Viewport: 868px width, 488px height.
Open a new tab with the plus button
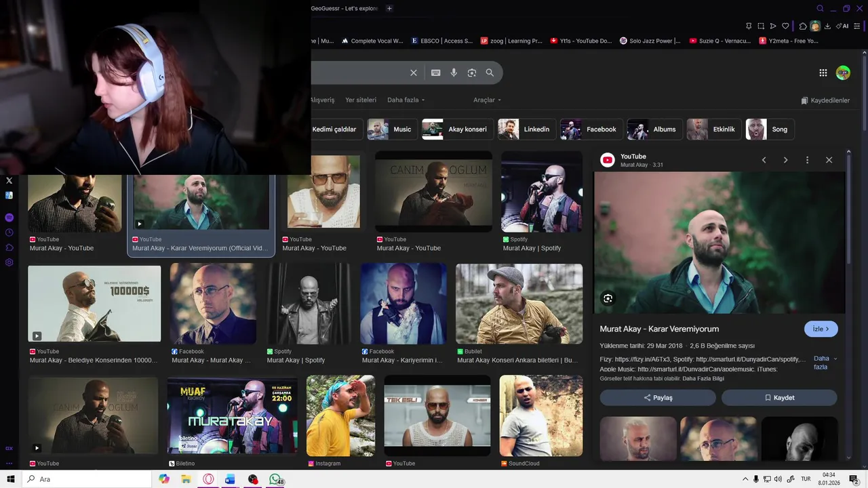tap(389, 8)
